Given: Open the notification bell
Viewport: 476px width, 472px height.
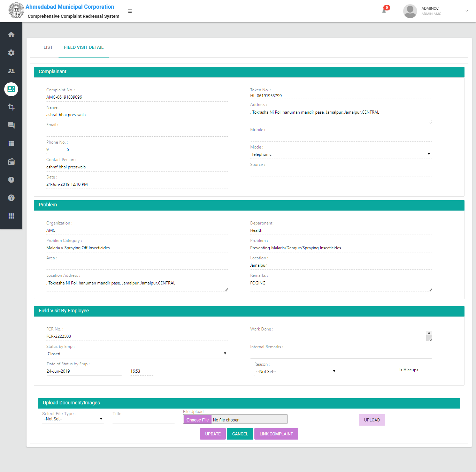Looking at the screenshot, I should [x=384, y=11].
